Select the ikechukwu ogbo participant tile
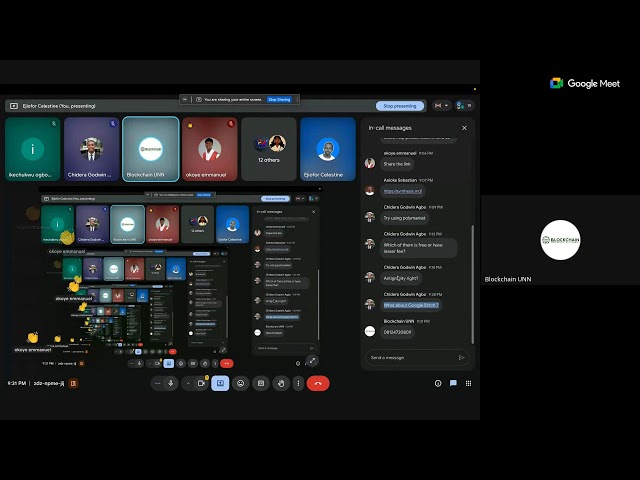640x480 pixels. [33, 149]
